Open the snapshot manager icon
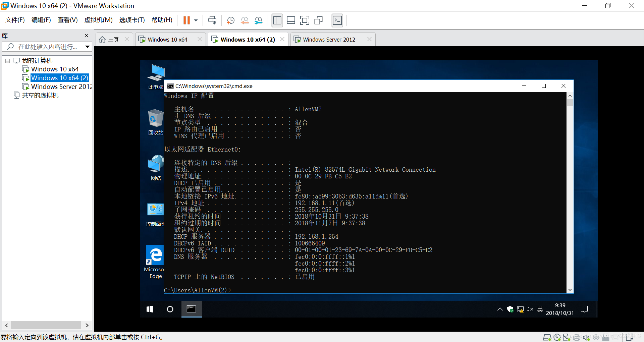Image resolution: width=644 pixels, height=342 pixels. pos(258,20)
